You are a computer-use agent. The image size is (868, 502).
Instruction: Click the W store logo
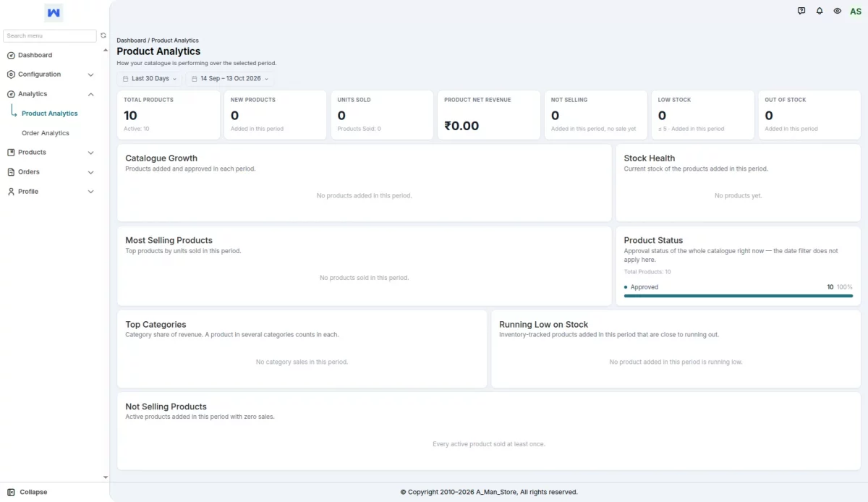[x=54, y=12]
